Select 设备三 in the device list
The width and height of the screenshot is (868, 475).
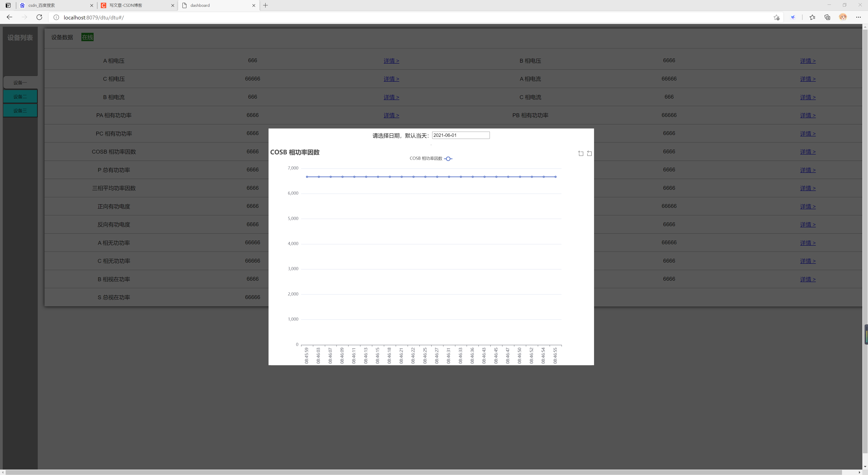[20, 111]
